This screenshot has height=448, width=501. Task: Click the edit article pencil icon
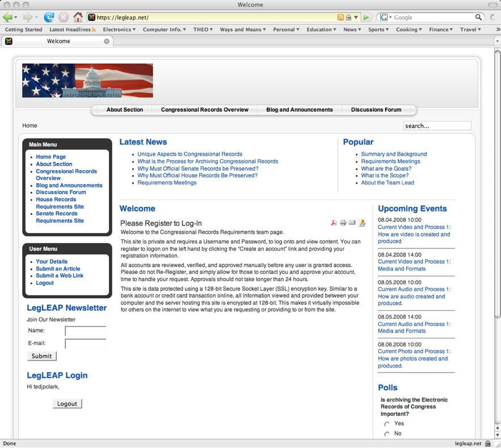362,223
